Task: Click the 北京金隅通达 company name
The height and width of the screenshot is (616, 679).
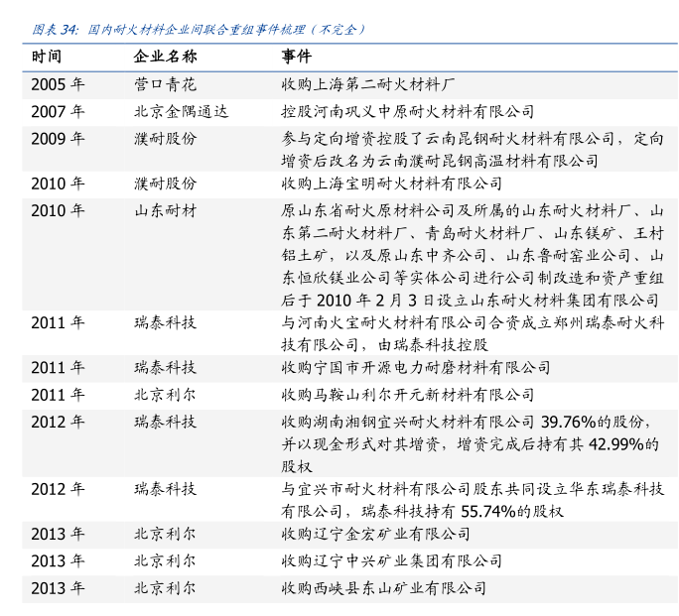Action: coord(181,111)
